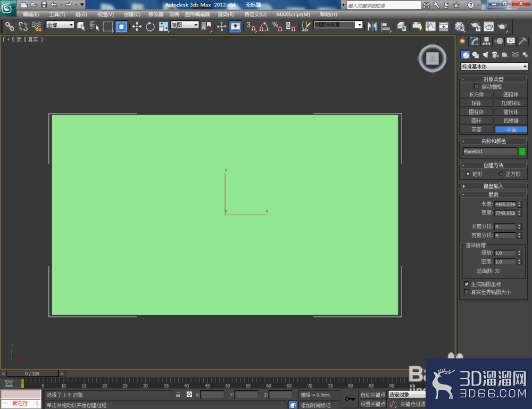Click Use Pivot Point Center icon
The width and height of the screenshot is (532, 409).
(x=206, y=26)
